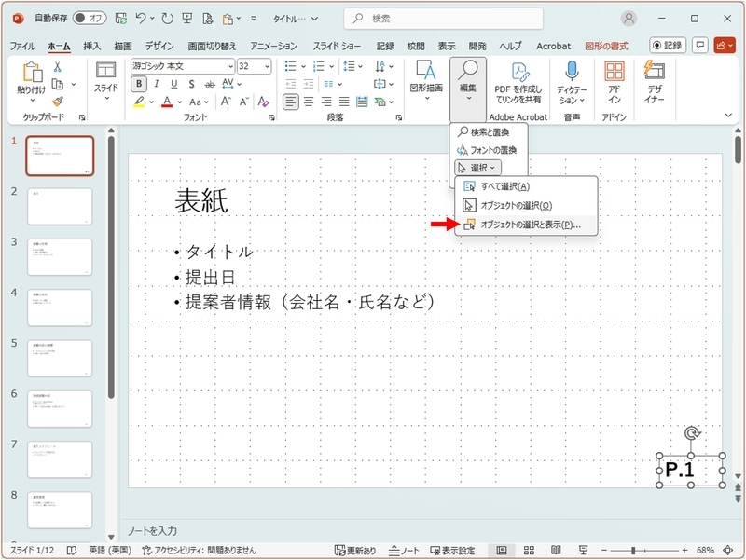
Task: Enable center text alignment
Action: pyautogui.click(x=309, y=102)
